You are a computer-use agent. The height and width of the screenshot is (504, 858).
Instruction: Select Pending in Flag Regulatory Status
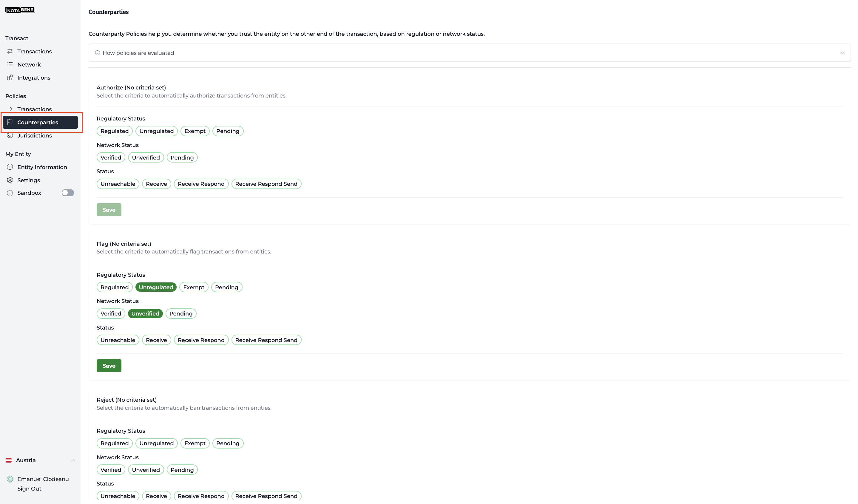[227, 287]
